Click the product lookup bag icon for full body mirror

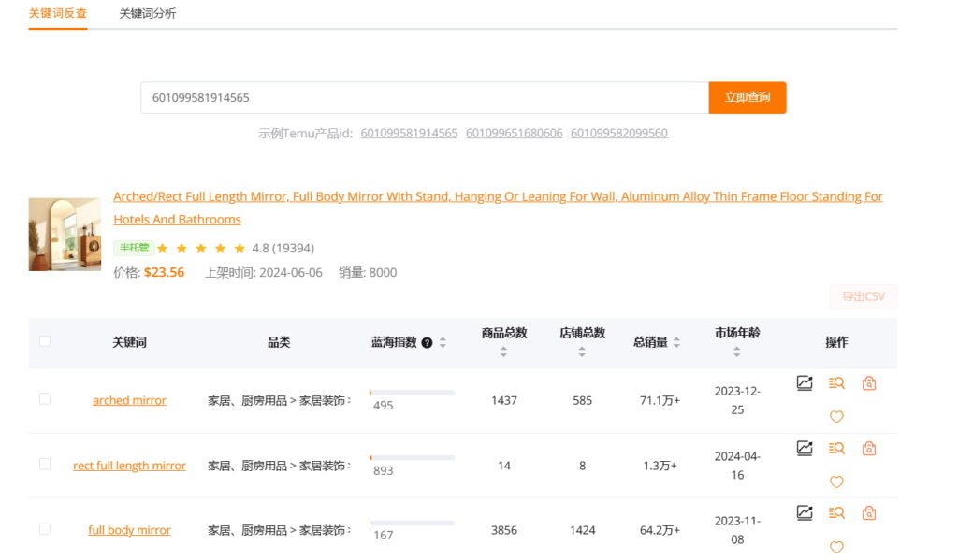pyautogui.click(x=868, y=512)
